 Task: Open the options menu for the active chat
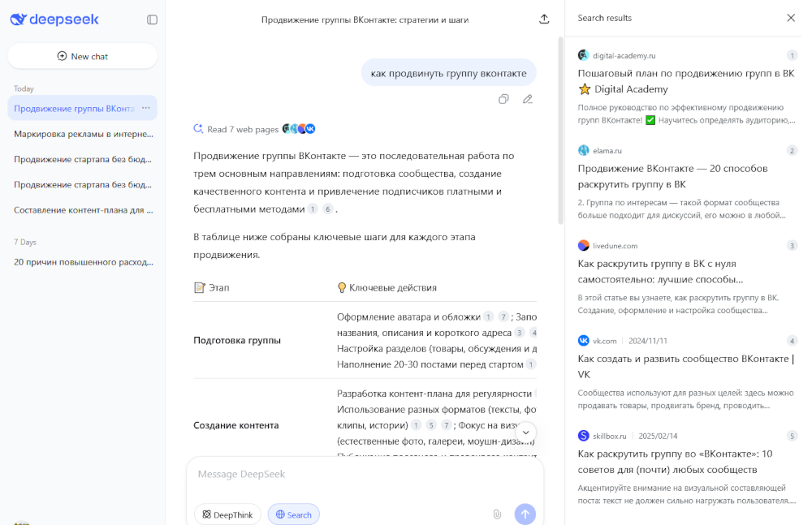[146, 108]
